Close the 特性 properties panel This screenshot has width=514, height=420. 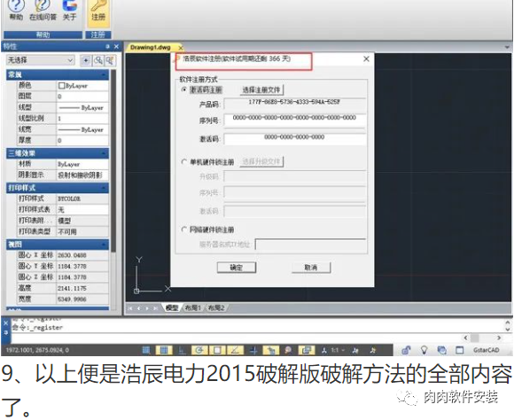pyautogui.click(x=116, y=47)
